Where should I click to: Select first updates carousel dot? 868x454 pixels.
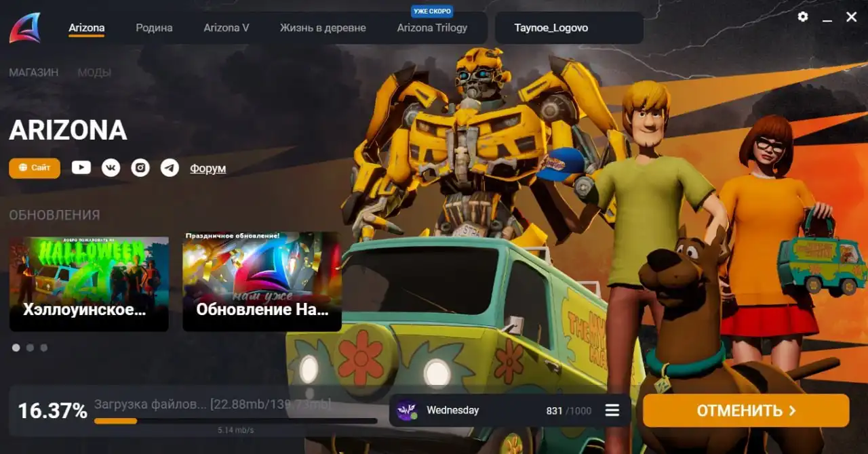tap(16, 348)
